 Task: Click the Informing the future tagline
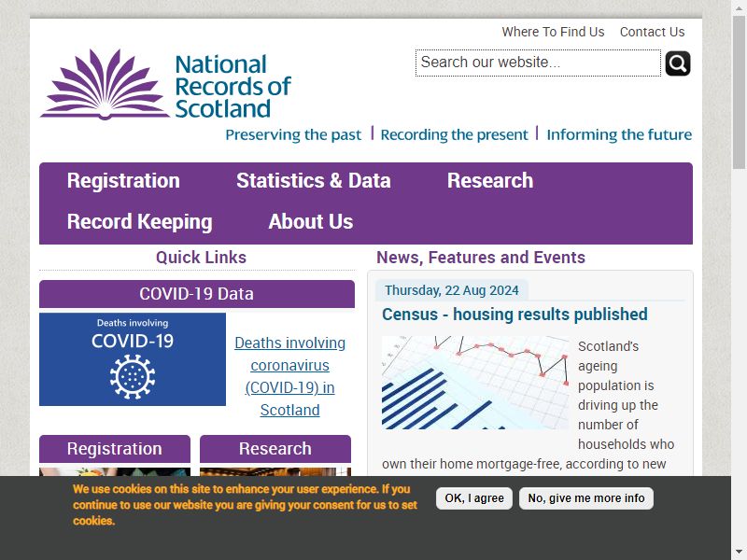pos(619,134)
